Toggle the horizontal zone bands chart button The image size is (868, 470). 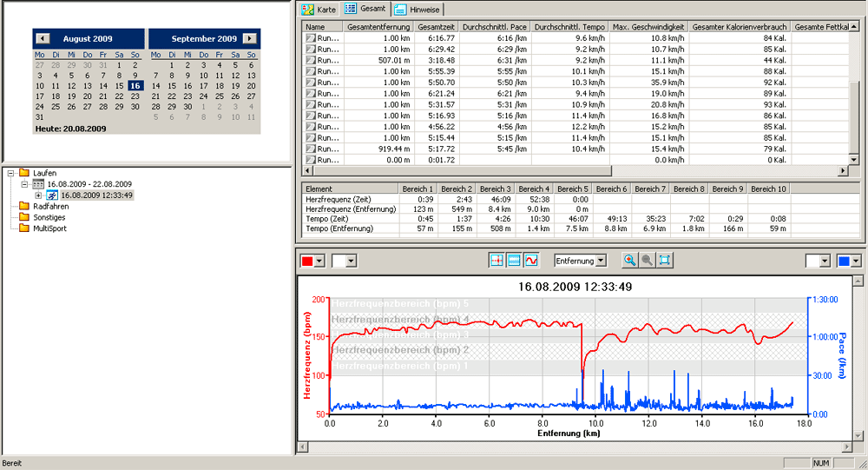[x=513, y=261]
